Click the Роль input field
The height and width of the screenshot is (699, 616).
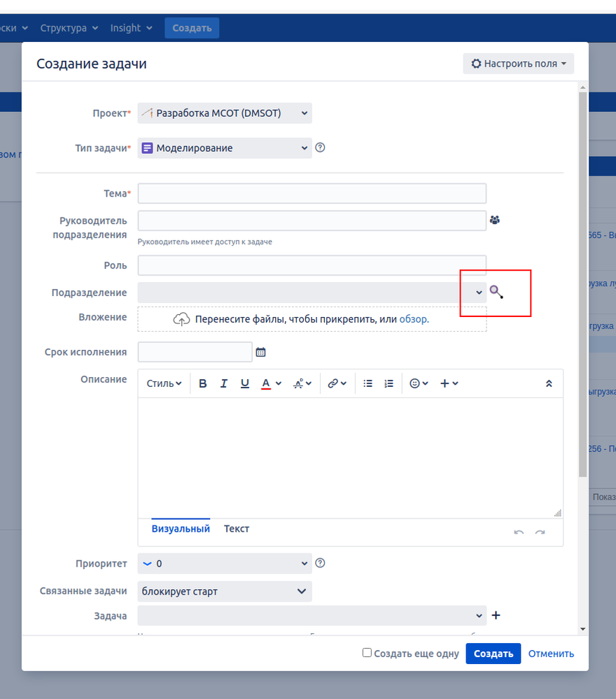[x=312, y=265]
